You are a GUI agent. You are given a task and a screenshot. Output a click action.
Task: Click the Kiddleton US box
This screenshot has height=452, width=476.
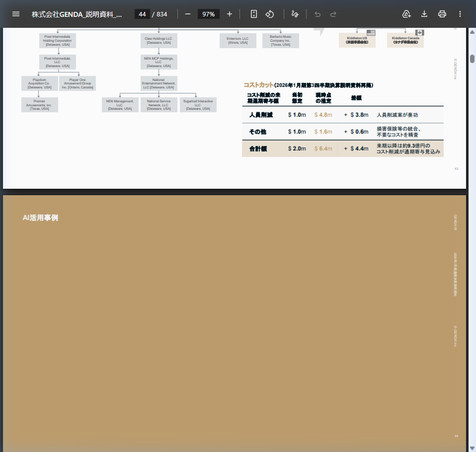tap(357, 40)
